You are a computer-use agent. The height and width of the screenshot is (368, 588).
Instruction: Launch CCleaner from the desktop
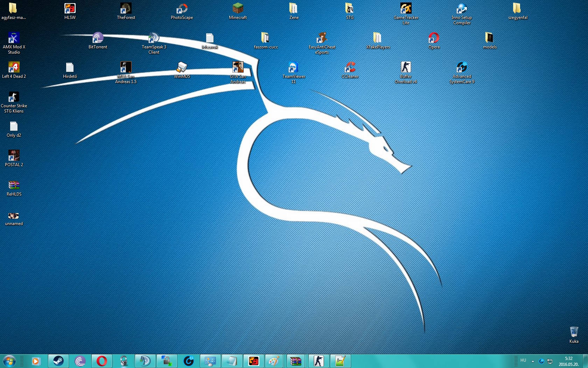350,70
